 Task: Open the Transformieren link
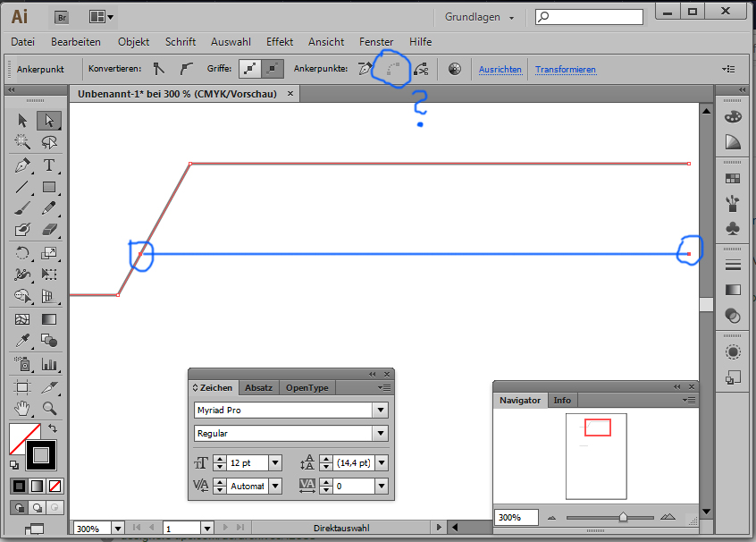click(x=565, y=70)
